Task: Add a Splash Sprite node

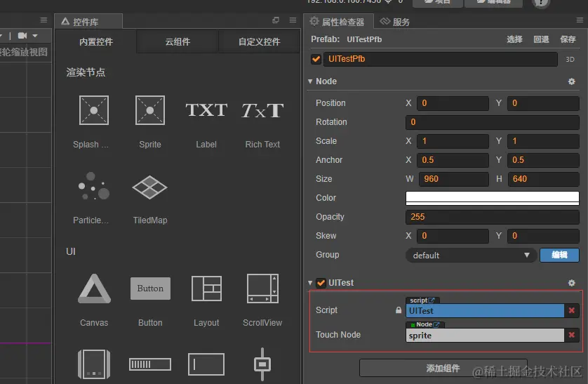Action: [x=94, y=110]
